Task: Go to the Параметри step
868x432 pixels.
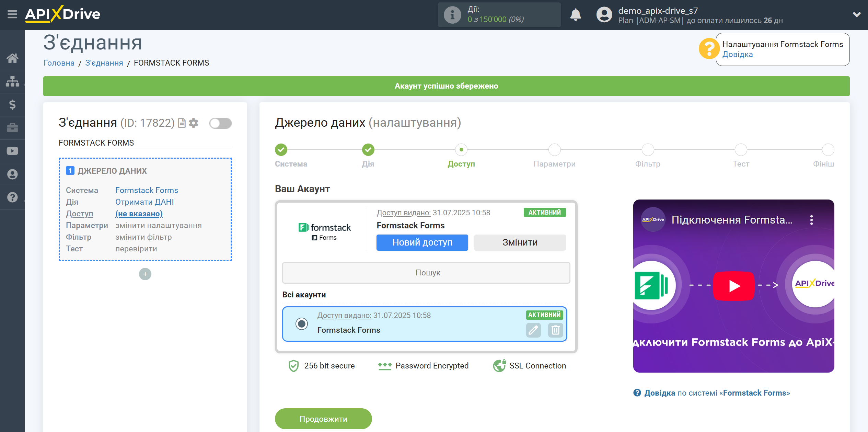Action: [555, 150]
